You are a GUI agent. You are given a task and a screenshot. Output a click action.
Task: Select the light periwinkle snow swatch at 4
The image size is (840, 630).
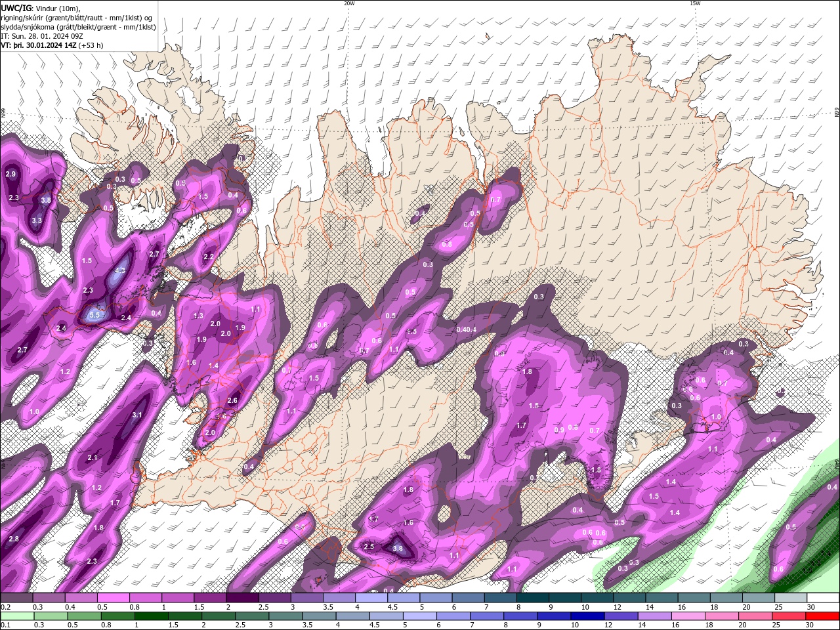[x=371, y=598]
